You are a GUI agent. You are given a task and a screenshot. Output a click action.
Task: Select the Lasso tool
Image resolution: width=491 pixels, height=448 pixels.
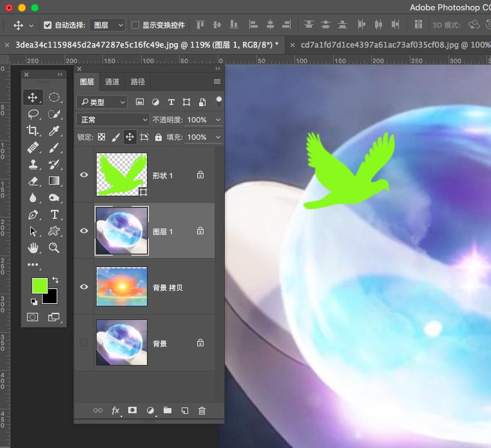click(x=33, y=114)
